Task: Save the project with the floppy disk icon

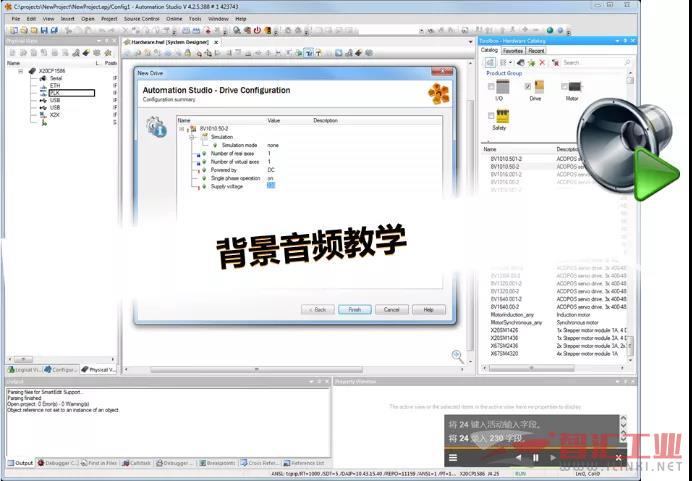Action: click(x=44, y=30)
